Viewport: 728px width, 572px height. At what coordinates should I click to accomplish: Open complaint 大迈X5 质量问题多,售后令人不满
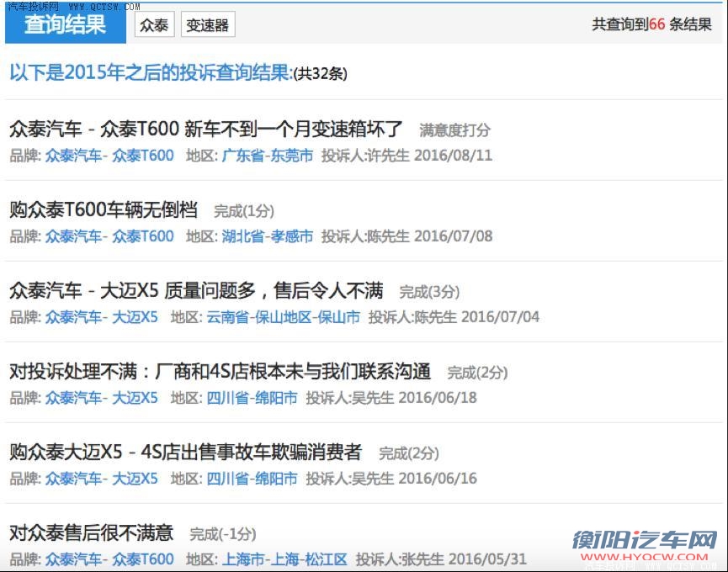pyautogui.click(x=196, y=290)
